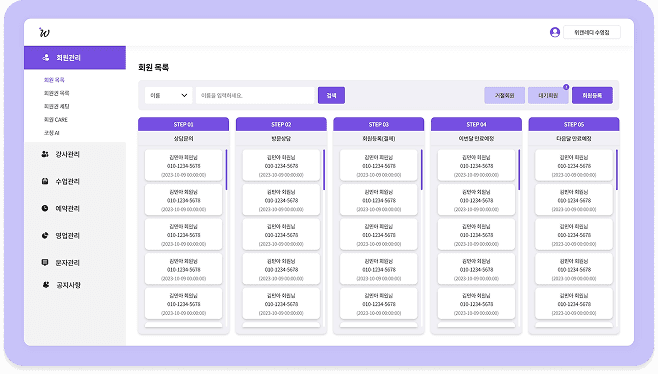Go to 회원권 목록 submenu item
Screen dimensions: 658x374
(57, 93)
